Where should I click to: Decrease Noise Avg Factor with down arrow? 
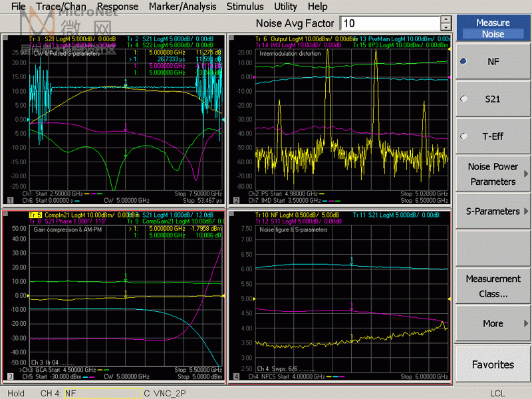(x=446, y=27)
